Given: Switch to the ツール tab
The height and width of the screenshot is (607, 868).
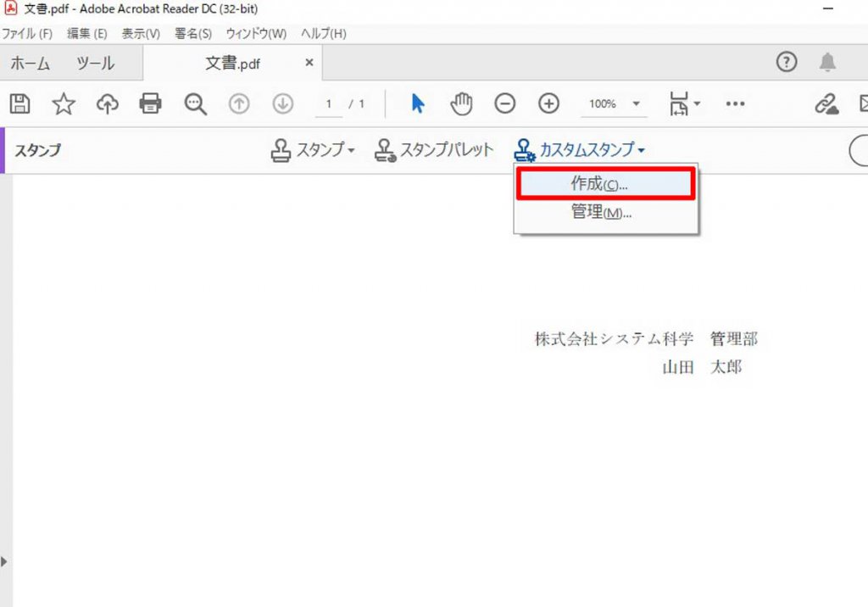Looking at the screenshot, I should (x=95, y=63).
